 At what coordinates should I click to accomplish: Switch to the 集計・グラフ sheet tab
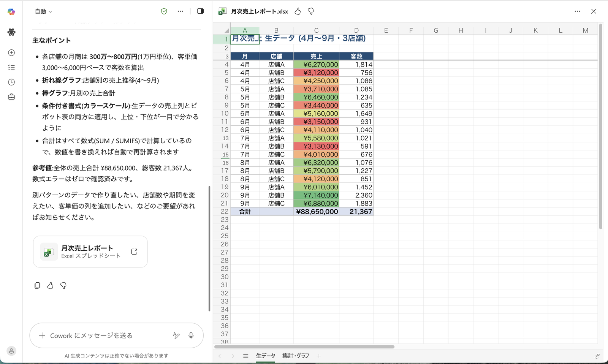(296, 356)
